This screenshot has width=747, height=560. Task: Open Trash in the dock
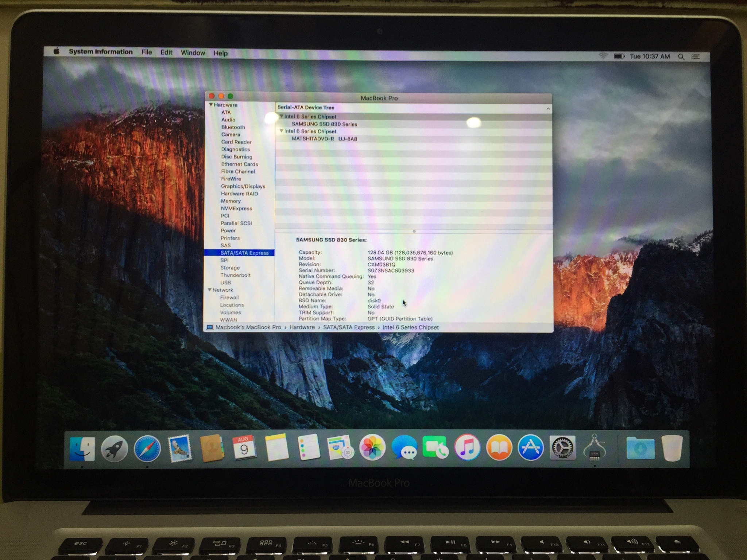[672, 448]
